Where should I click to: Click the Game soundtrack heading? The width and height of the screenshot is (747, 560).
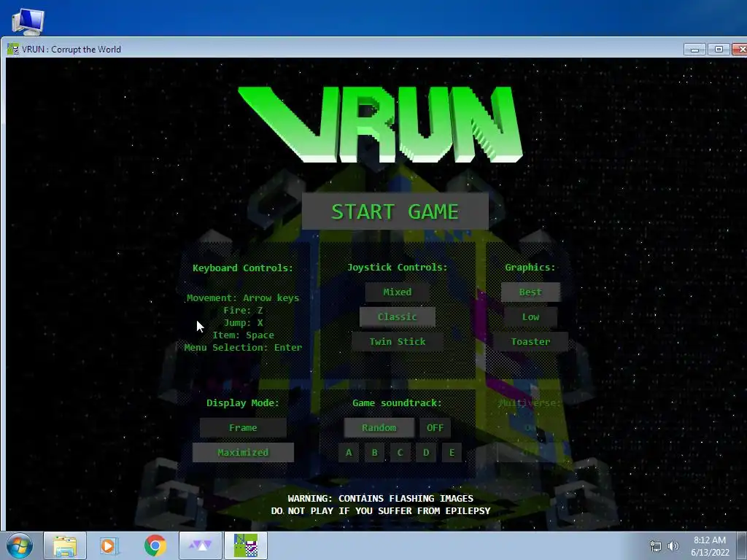[398, 402]
